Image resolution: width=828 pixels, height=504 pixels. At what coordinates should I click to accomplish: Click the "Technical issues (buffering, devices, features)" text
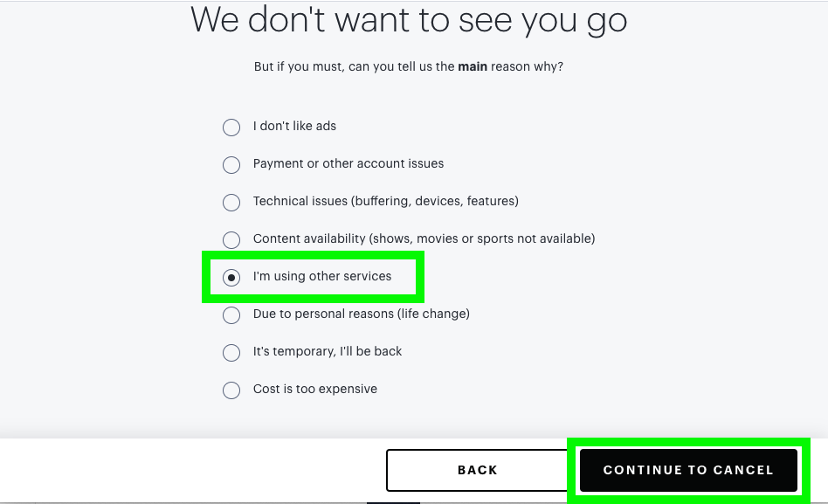coord(385,202)
